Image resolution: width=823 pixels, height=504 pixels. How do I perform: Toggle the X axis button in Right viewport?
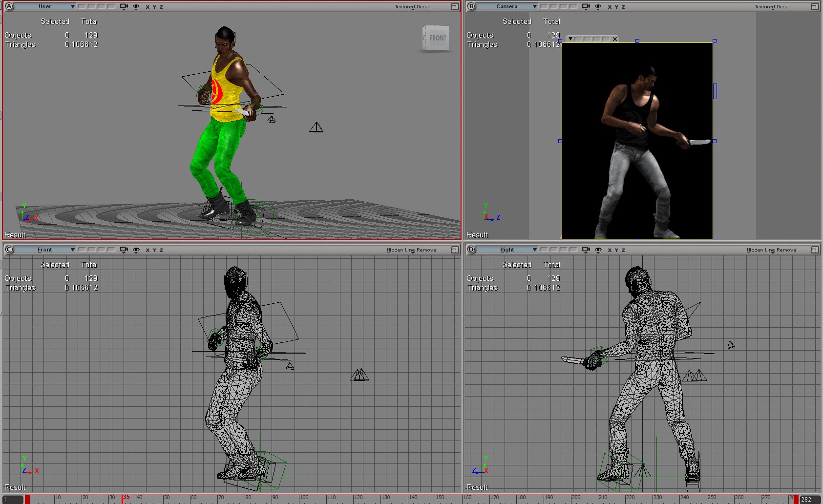[610, 250]
